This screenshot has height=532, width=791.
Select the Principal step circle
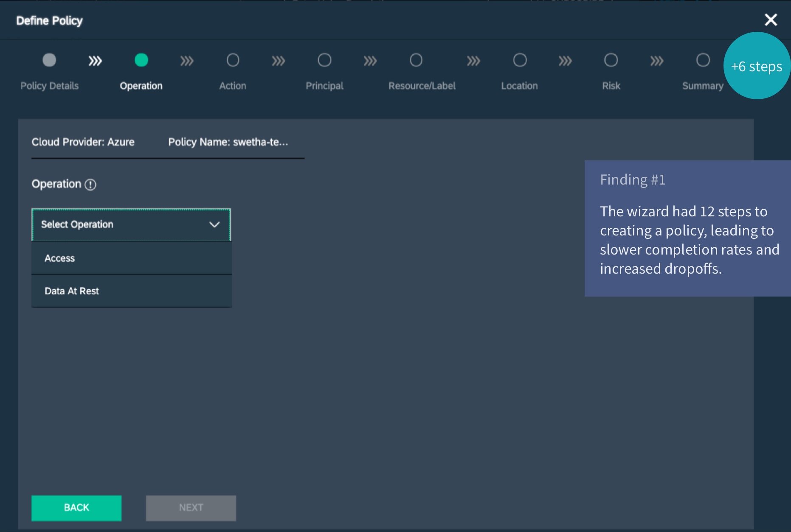point(324,60)
